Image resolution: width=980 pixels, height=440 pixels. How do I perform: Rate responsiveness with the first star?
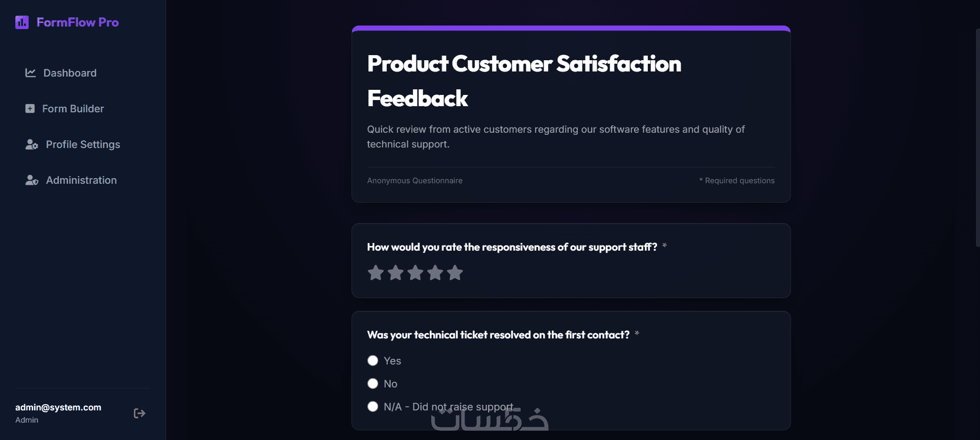tap(376, 273)
